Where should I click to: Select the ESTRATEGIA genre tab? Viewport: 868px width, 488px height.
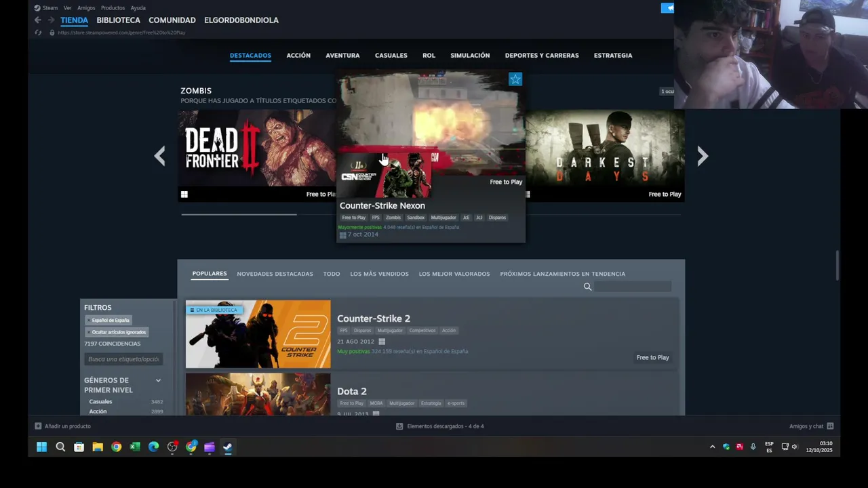pyautogui.click(x=613, y=56)
